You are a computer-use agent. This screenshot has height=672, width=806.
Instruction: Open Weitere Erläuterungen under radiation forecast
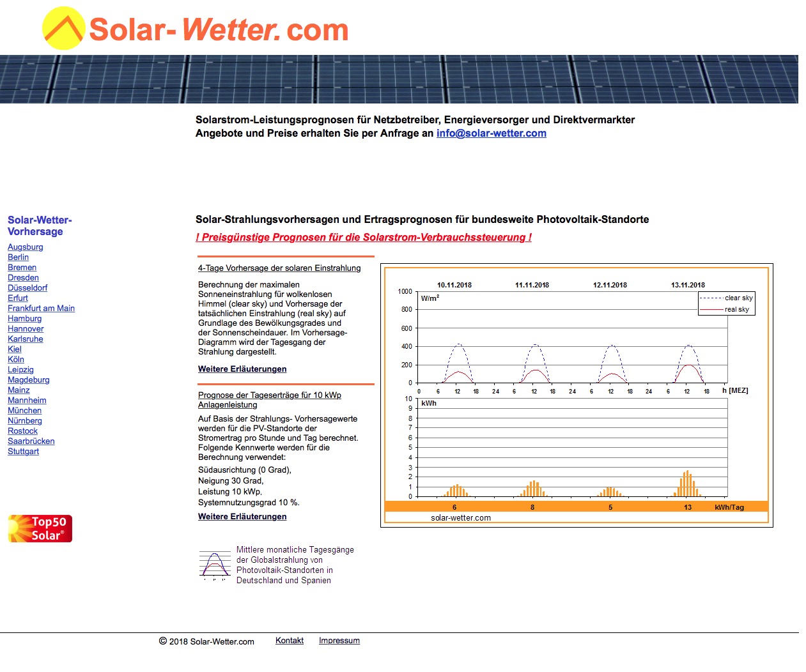click(x=242, y=369)
